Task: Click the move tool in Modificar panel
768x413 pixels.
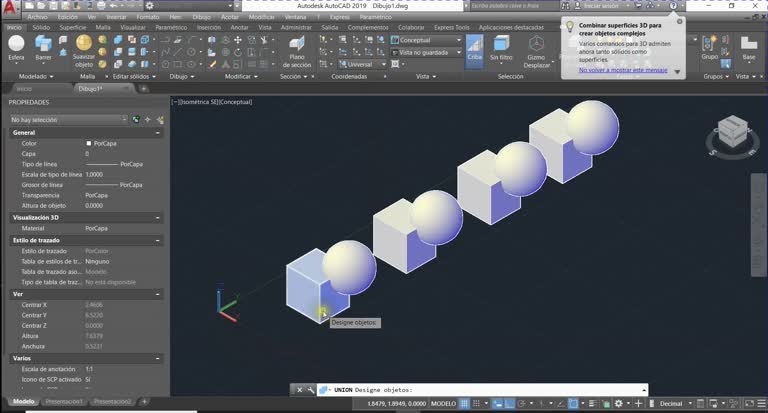Action: (238, 40)
